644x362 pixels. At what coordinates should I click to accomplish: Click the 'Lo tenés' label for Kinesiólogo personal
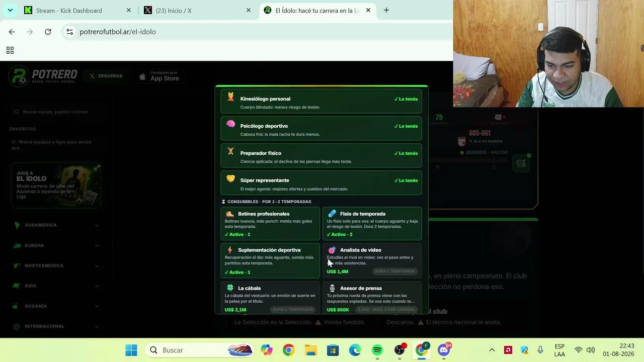(406, 99)
